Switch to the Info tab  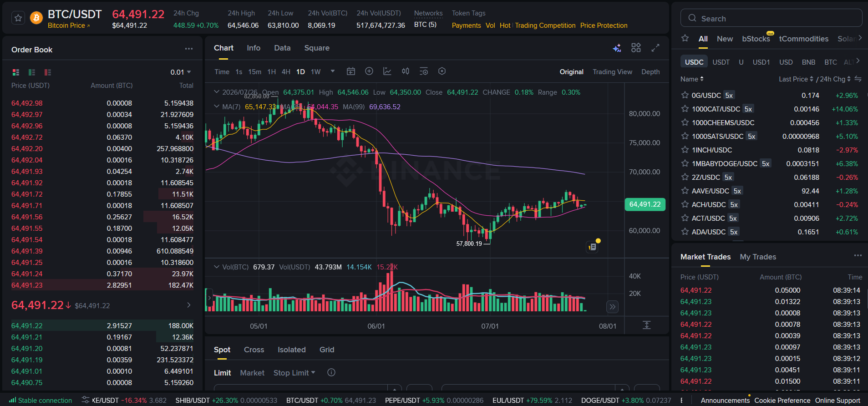coord(254,48)
